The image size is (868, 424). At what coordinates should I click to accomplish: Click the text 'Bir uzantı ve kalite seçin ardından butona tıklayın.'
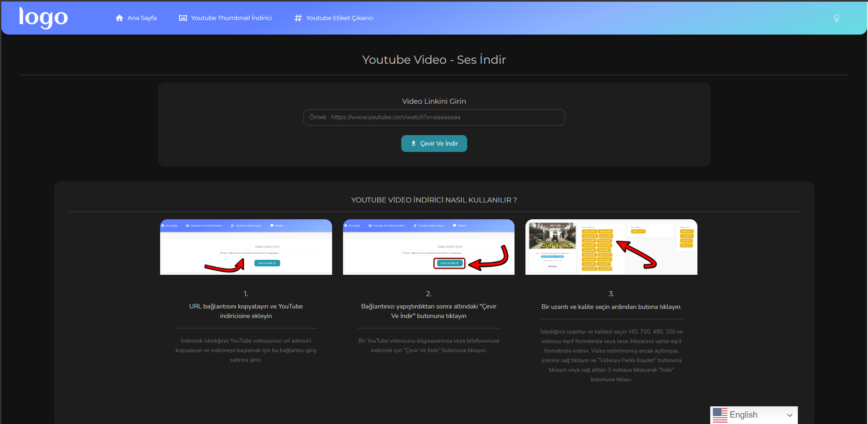(611, 307)
